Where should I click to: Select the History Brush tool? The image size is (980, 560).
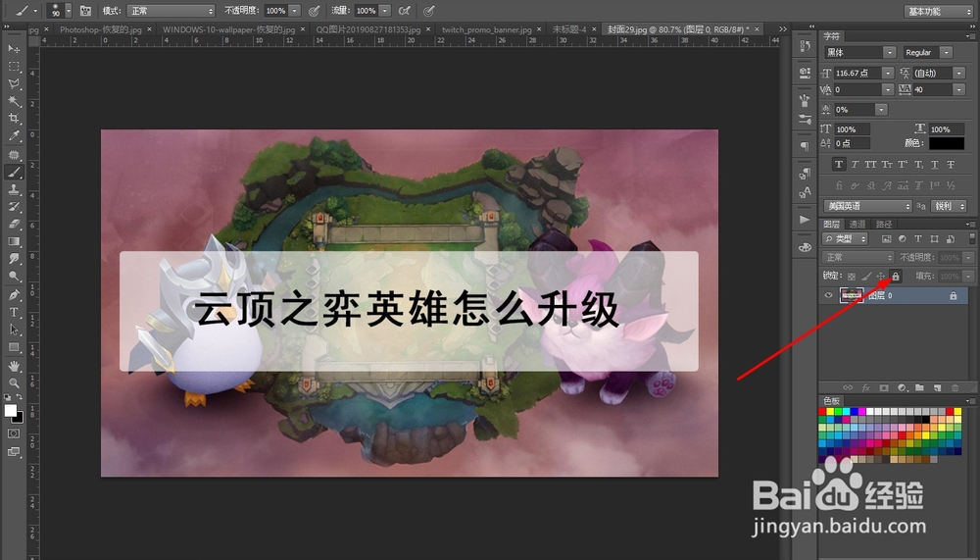point(14,207)
